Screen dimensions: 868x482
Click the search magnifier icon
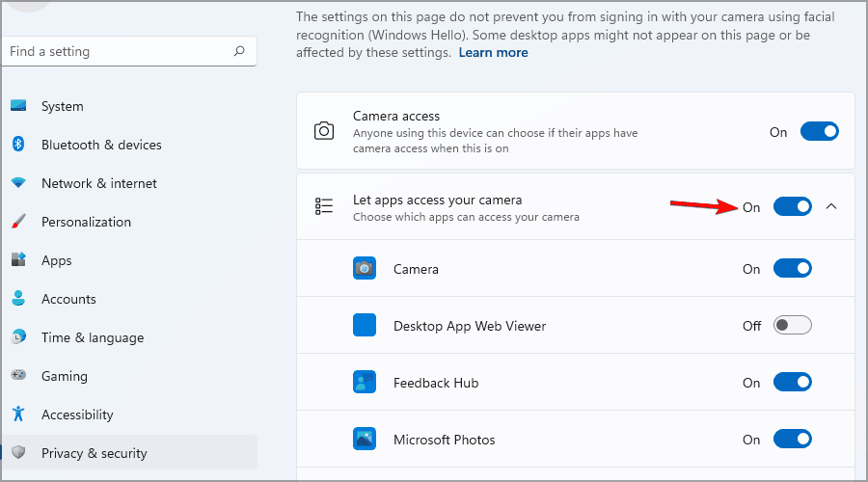[239, 51]
